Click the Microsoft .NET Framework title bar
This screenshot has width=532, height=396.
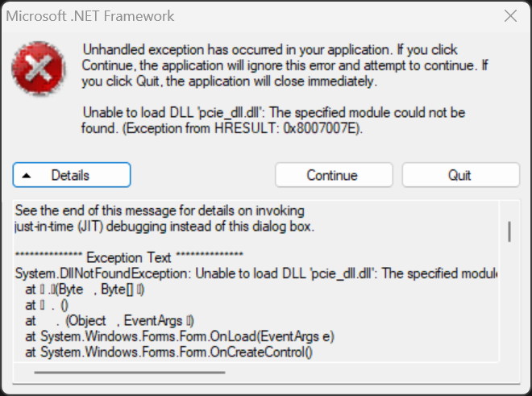(242, 16)
